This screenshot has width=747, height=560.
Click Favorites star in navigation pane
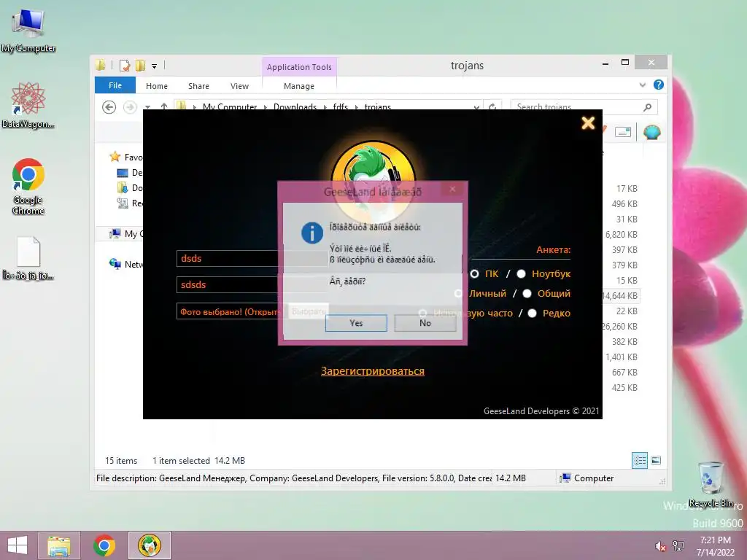[x=115, y=157]
